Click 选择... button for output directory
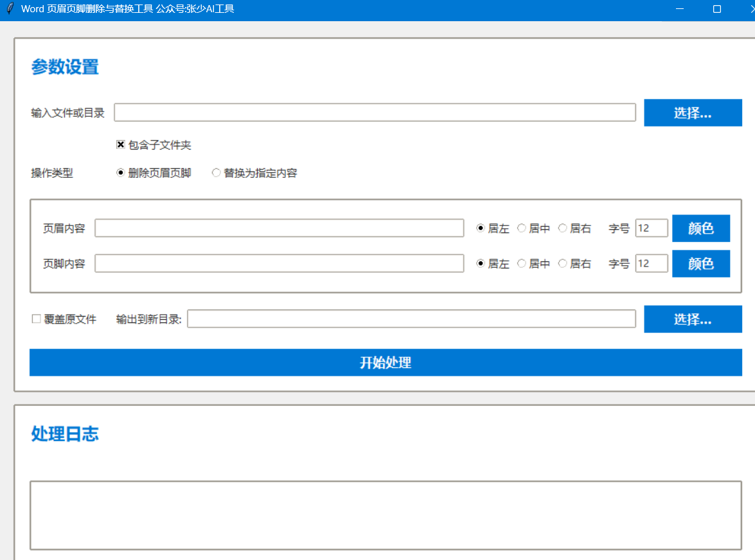 click(x=693, y=319)
